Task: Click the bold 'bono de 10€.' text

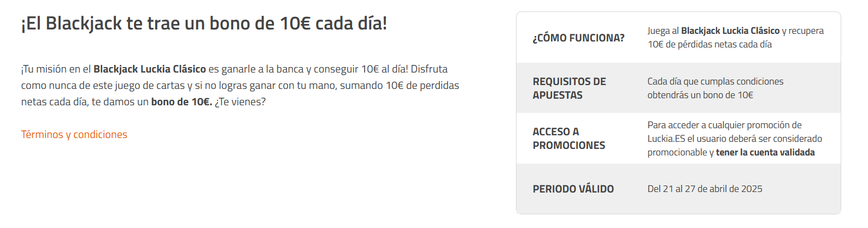Action: 181,102
